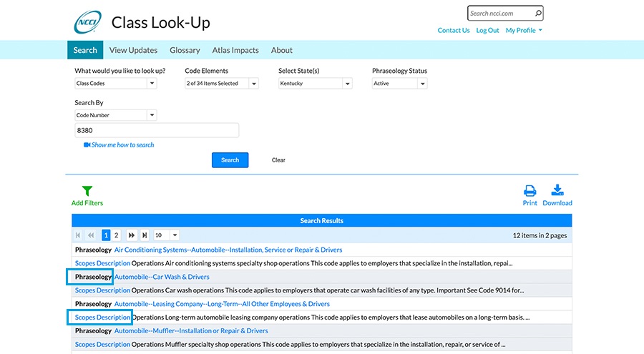Click the Class Look-Up title
Screen dimensions: 644x354
click(160, 23)
